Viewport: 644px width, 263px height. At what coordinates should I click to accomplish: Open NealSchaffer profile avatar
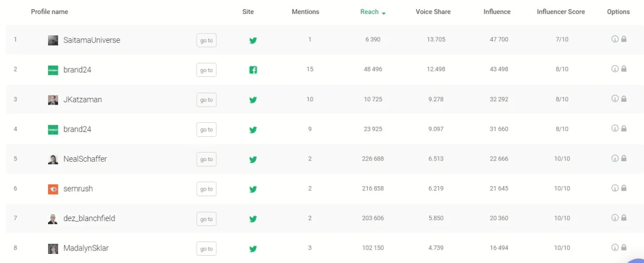click(x=53, y=159)
